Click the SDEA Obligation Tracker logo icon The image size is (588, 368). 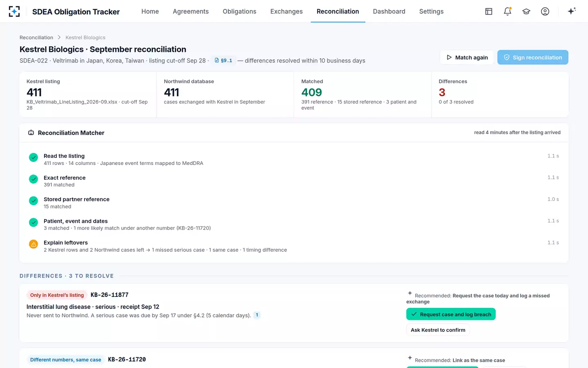point(14,11)
